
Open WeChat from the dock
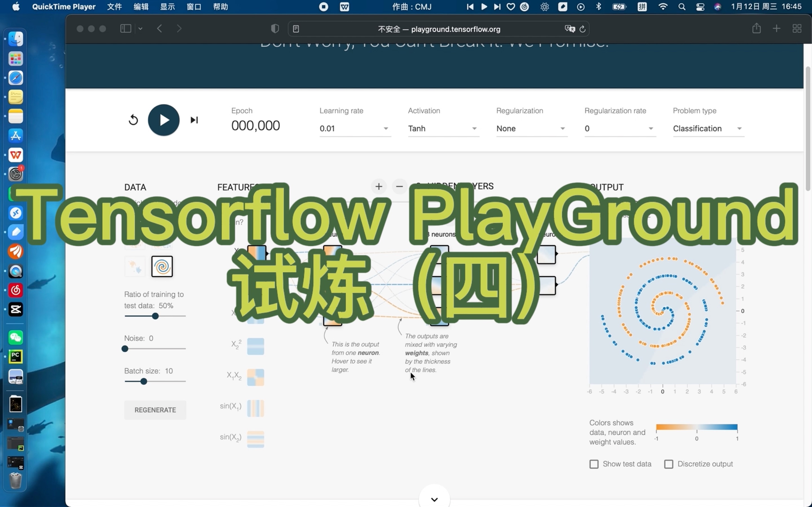16,337
